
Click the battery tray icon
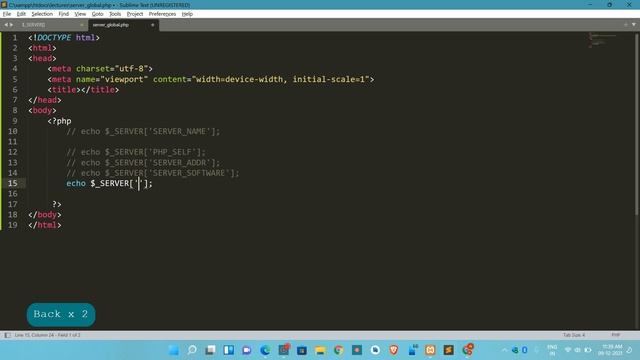pyautogui.click(x=588, y=350)
